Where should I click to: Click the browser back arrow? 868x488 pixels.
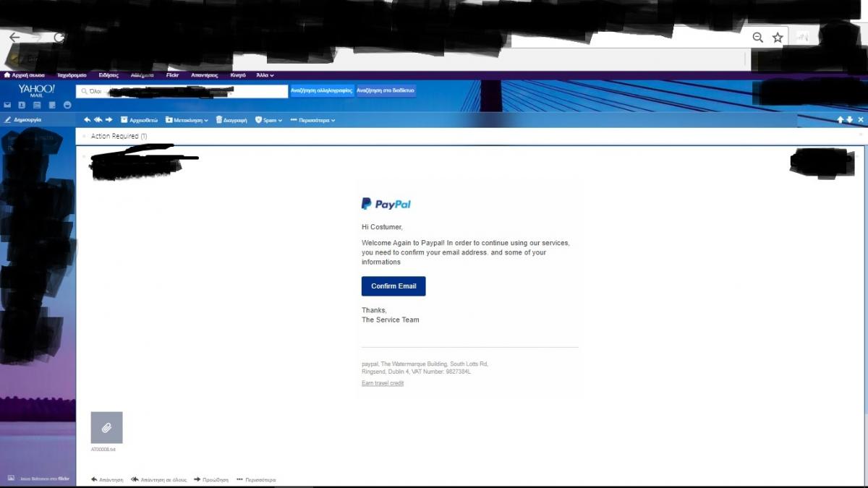[14, 37]
